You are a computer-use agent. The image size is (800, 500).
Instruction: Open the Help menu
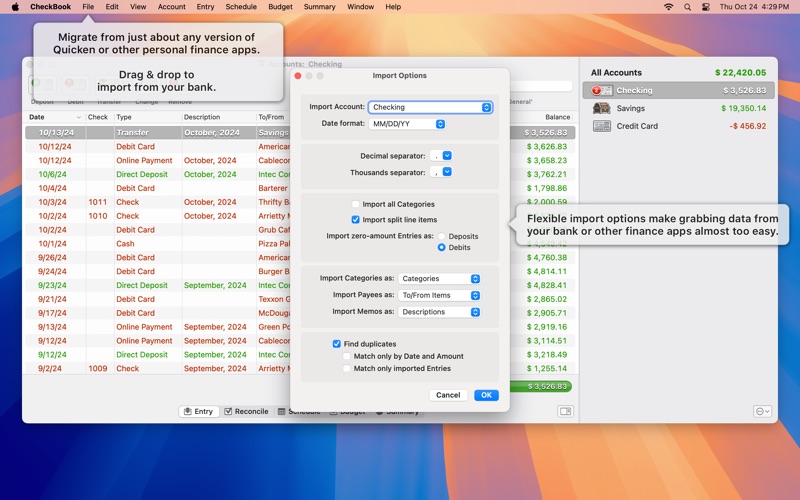pyautogui.click(x=393, y=7)
